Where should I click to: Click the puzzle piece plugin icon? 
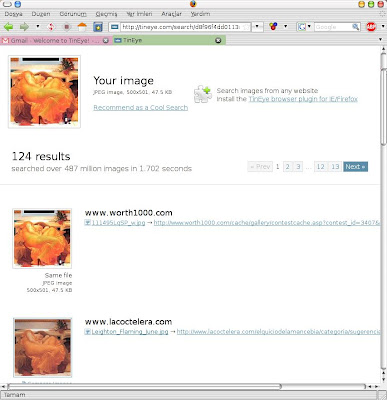[203, 94]
